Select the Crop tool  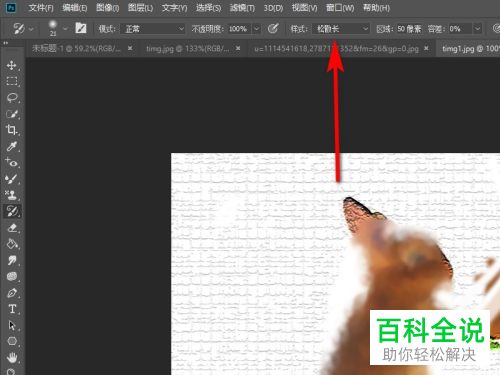pyautogui.click(x=12, y=130)
